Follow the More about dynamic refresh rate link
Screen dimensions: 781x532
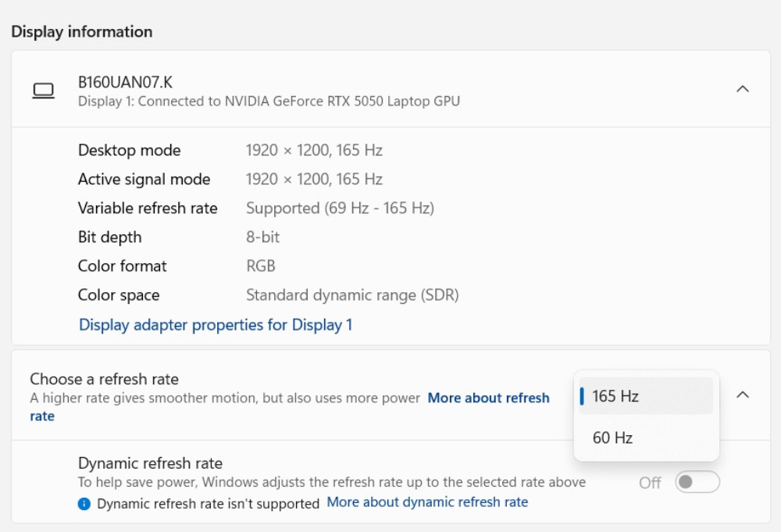tap(427, 502)
